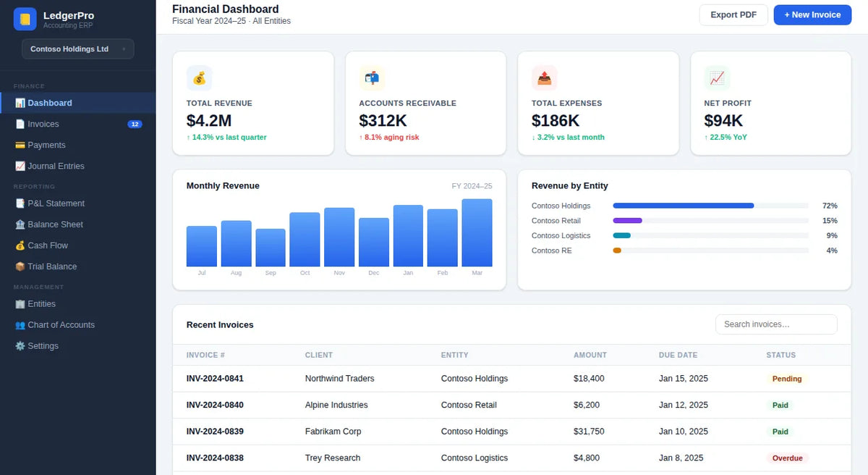Click the 8.1% aging risk text
The image size is (868, 475).
click(389, 138)
